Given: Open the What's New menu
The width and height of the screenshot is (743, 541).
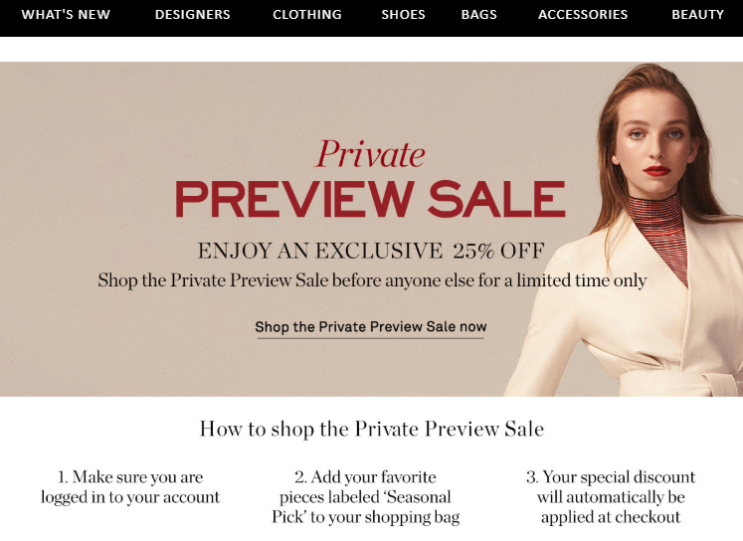Looking at the screenshot, I should (x=65, y=15).
